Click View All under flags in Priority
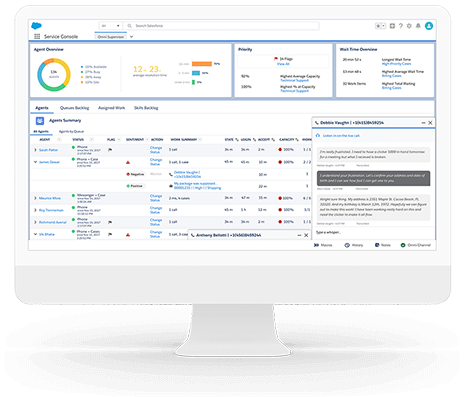The height and width of the screenshot is (397, 466). (x=283, y=64)
